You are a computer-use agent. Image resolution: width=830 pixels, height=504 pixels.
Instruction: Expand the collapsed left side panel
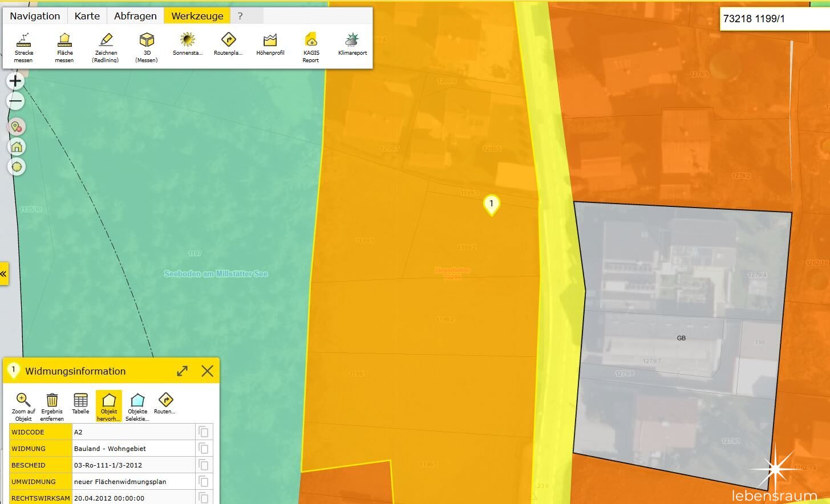[x=3, y=274]
